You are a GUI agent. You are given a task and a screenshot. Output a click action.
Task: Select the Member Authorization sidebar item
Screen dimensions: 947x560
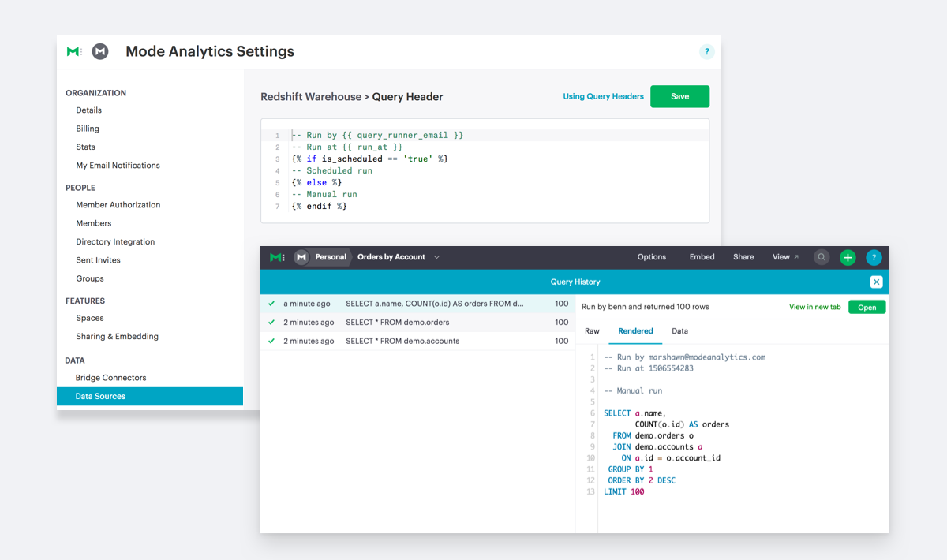[118, 204]
